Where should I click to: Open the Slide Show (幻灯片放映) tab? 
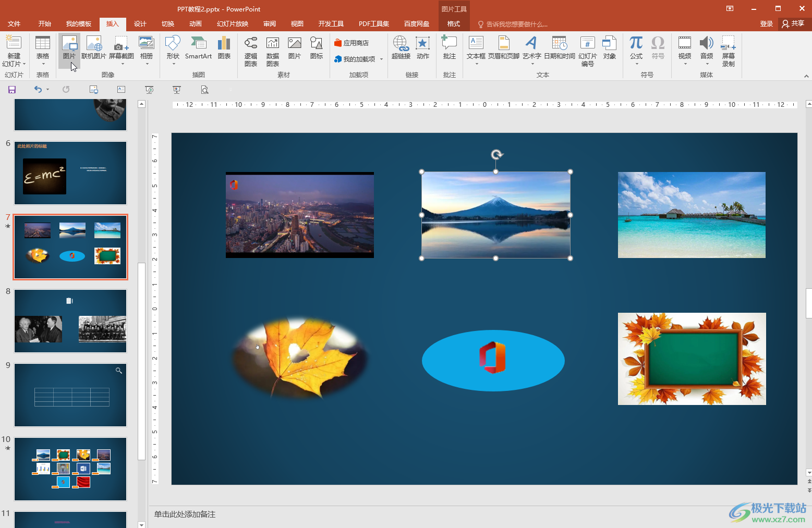pos(233,24)
